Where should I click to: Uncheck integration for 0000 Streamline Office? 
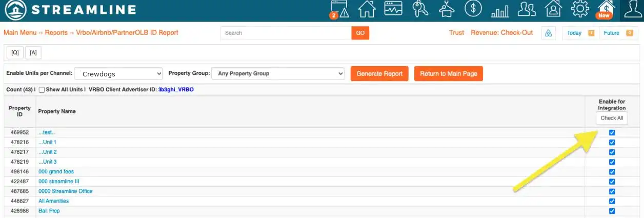[612, 191]
